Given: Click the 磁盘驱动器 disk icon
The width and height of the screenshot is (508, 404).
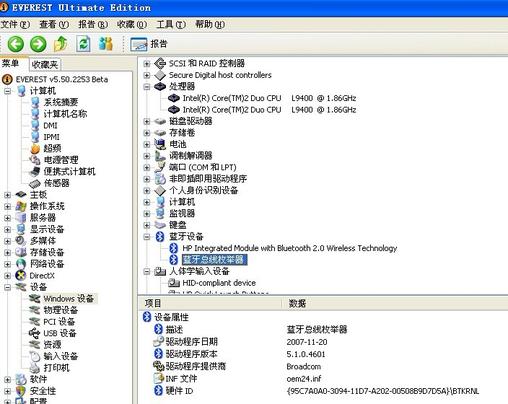Looking at the screenshot, I should 160,121.
